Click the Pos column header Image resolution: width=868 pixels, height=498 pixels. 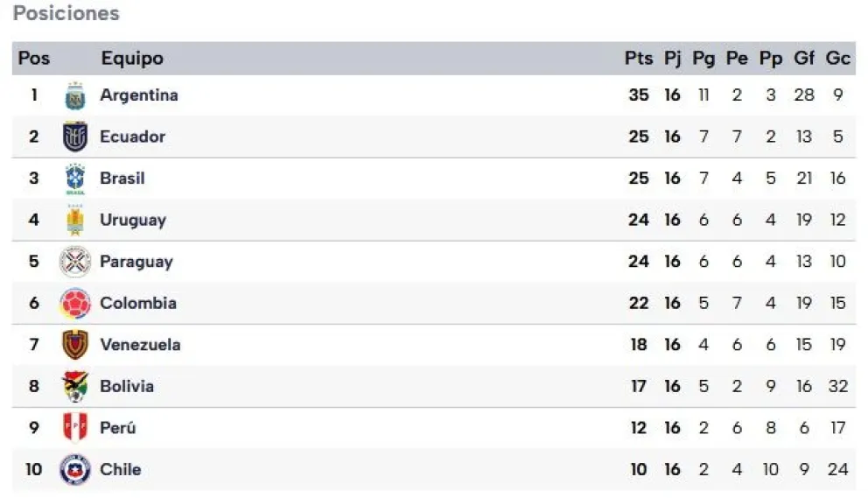pos(34,59)
